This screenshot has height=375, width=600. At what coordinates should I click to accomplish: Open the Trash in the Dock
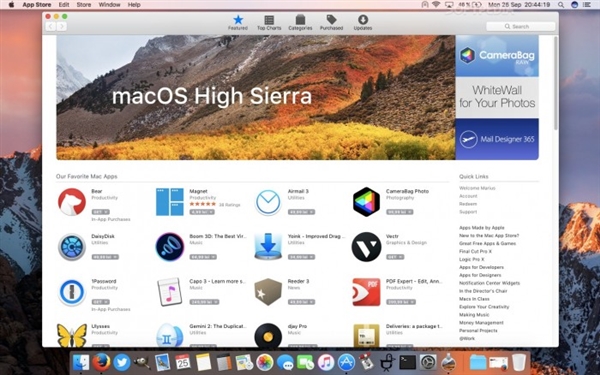tap(519, 362)
